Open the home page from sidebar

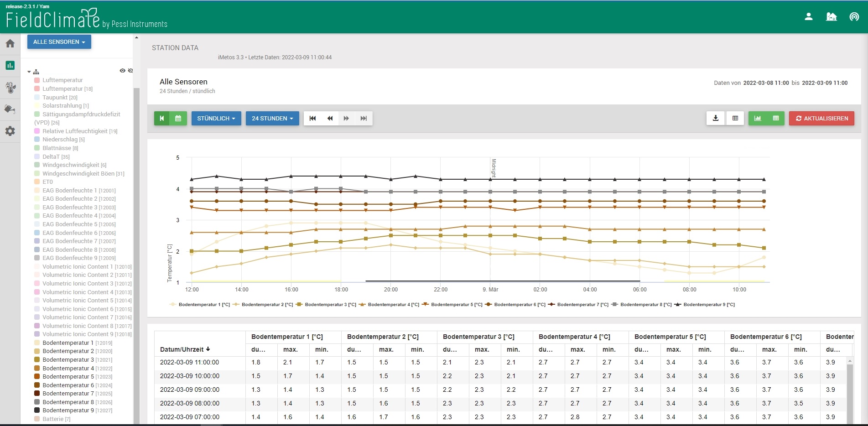point(10,44)
